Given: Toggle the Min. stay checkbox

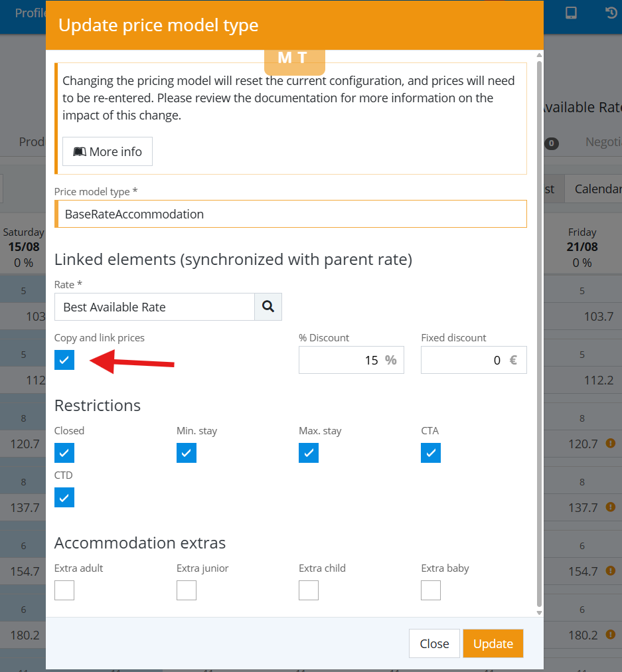Looking at the screenshot, I should (187, 453).
